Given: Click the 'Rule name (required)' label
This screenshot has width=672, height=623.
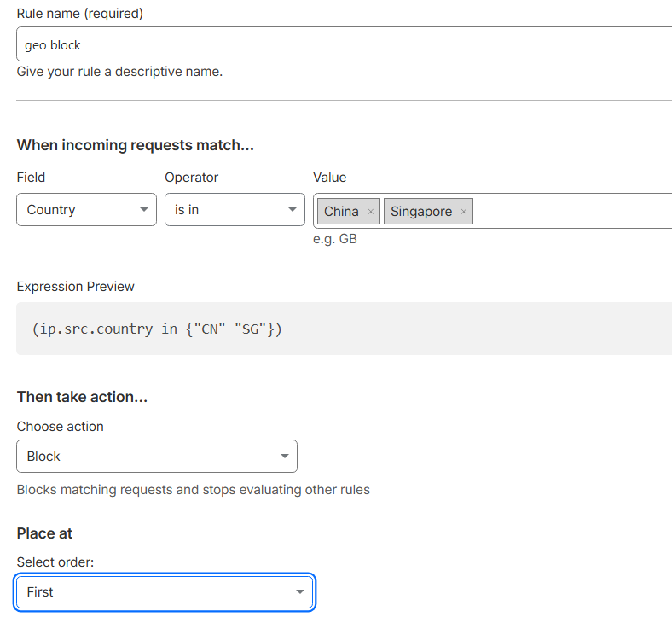Looking at the screenshot, I should pos(79,14).
